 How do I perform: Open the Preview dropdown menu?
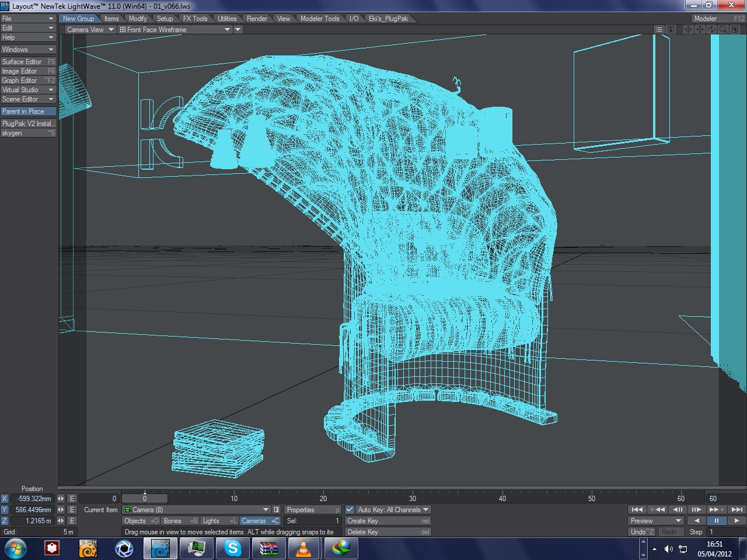[655, 521]
